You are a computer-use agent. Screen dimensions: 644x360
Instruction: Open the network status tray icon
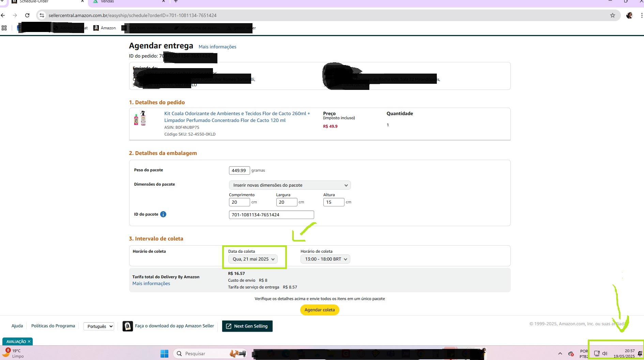[597, 354]
